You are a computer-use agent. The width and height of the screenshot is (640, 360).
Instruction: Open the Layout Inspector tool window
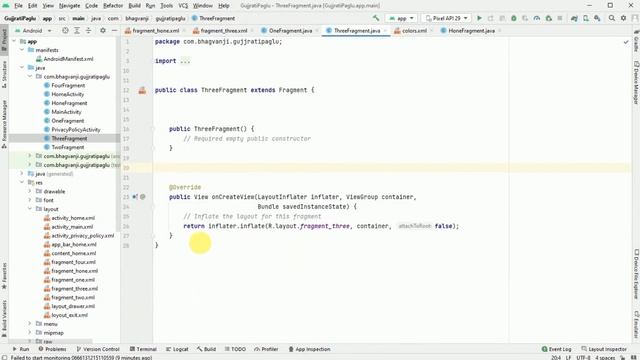coord(604,349)
